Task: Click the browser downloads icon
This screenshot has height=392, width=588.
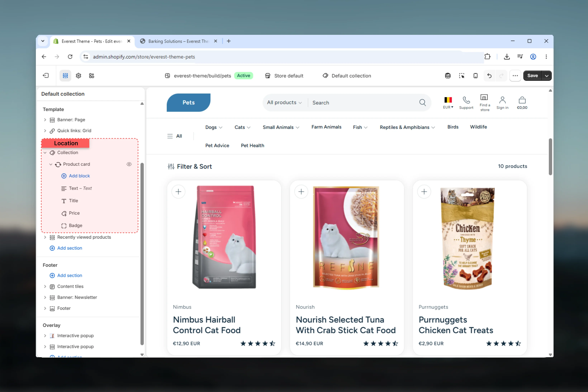Action: pyautogui.click(x=507, y=57)
